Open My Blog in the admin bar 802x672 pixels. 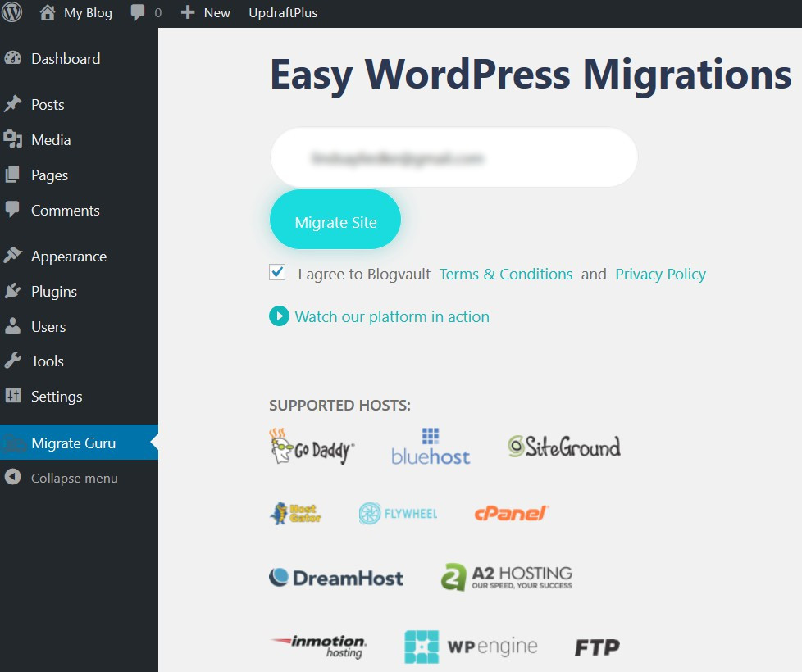[x=88, y=13]
